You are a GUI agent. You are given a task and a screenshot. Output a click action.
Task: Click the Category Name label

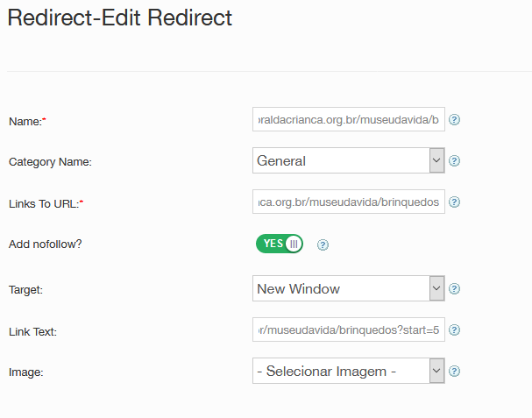(50, 162)
